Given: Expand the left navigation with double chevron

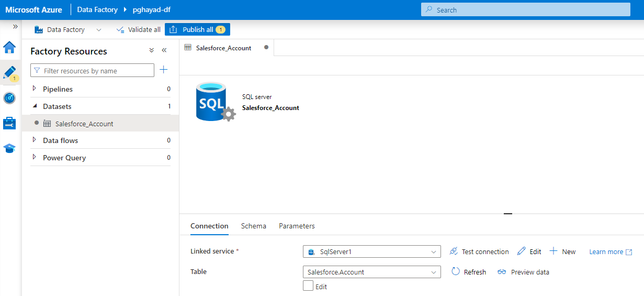Looking at the screenshot, I should point(15,26).
